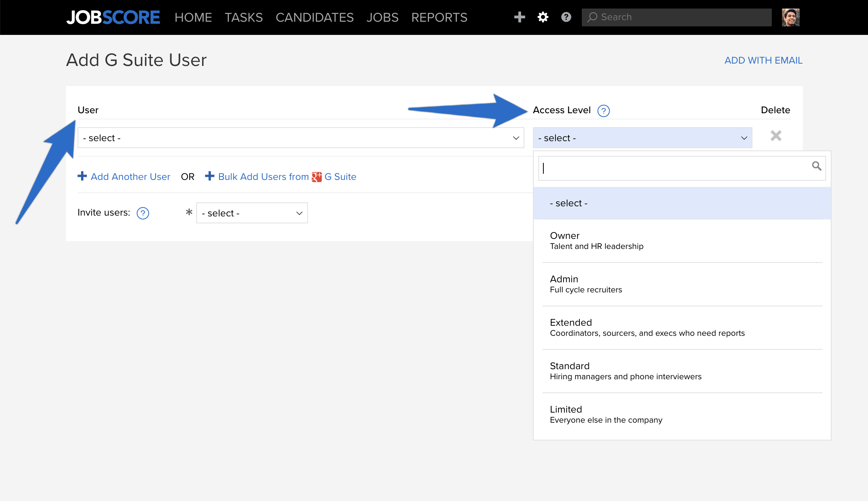Click the access level filter text box
The image size is (868, 501).
click(682, 168)
